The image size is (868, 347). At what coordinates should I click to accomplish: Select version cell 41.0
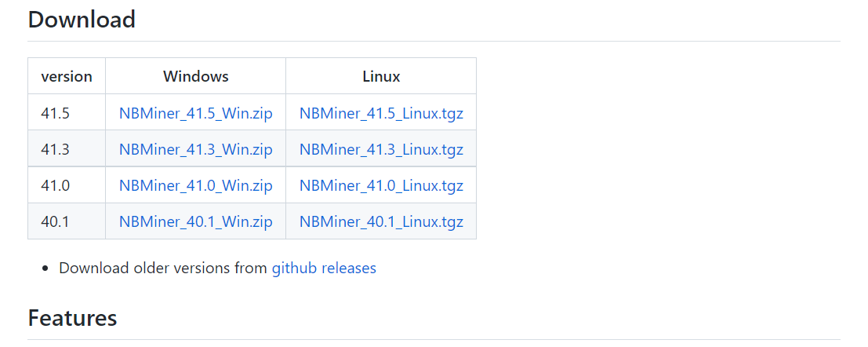(67, 186)
